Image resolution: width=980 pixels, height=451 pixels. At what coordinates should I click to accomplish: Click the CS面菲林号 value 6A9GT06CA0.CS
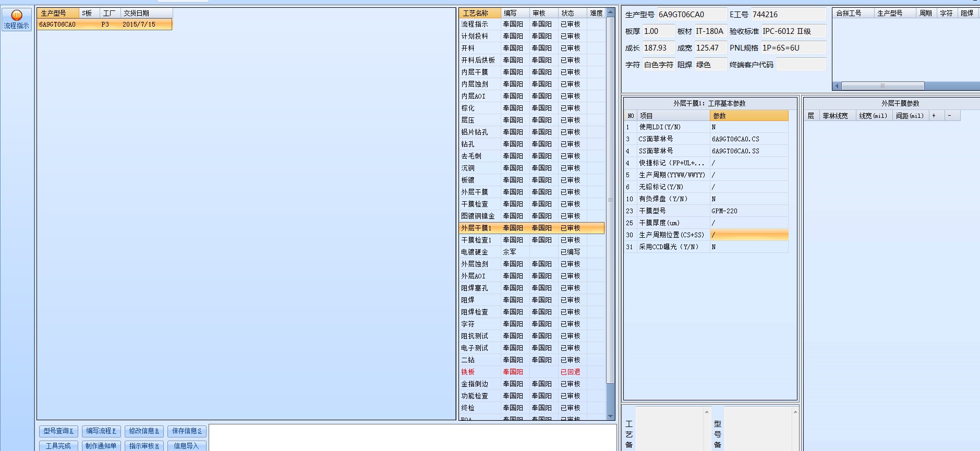[749, 139]
